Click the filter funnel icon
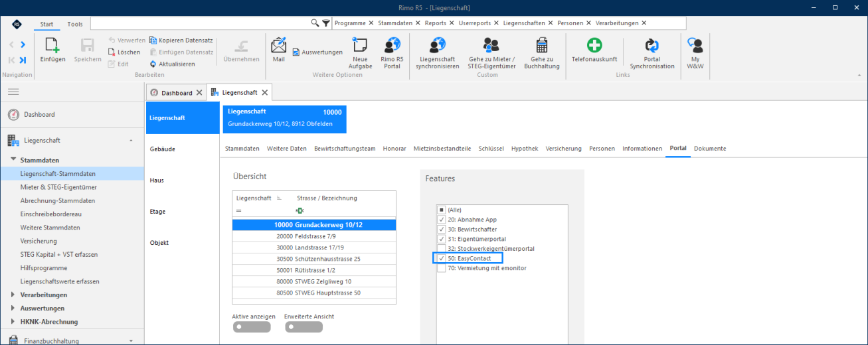 tap(325, 23)
